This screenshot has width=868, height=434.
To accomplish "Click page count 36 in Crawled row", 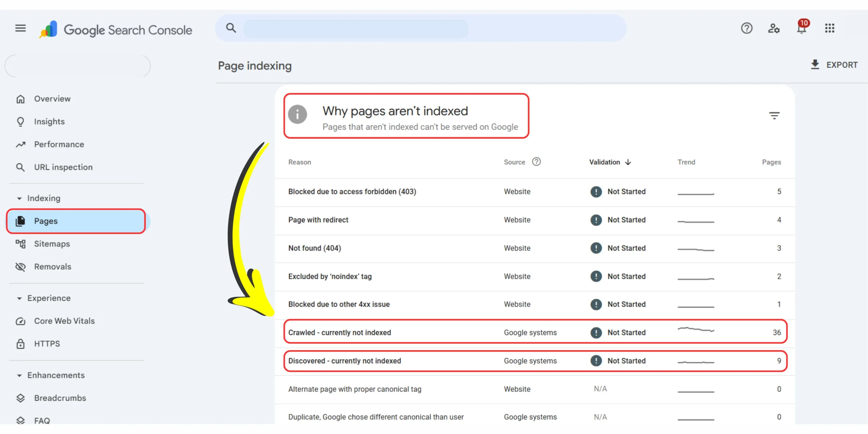I will (x=777, y=333).
